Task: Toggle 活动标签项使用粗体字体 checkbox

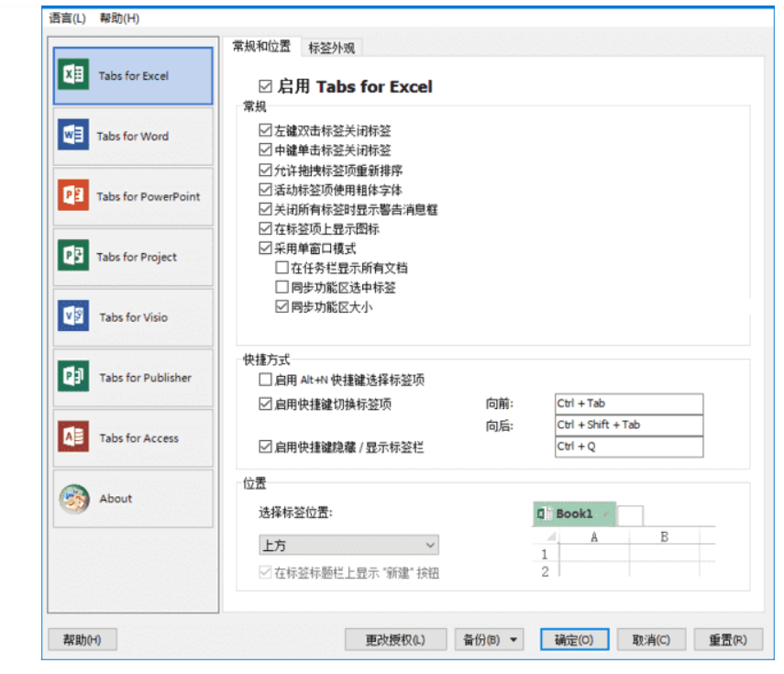Action: tap(265, 190)
